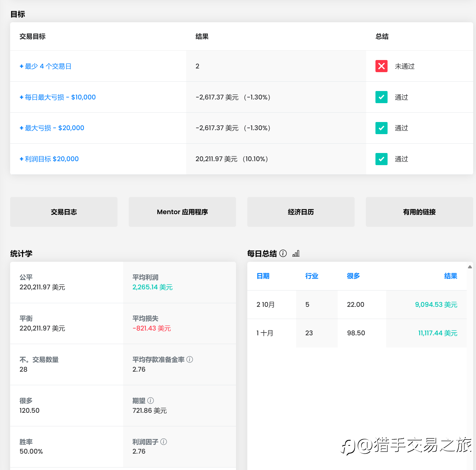Image resolution: width=476 pixels, height=470 pixels.
Task: Open the Mentor 应用程序 button
Action: [x=182, y=212]
